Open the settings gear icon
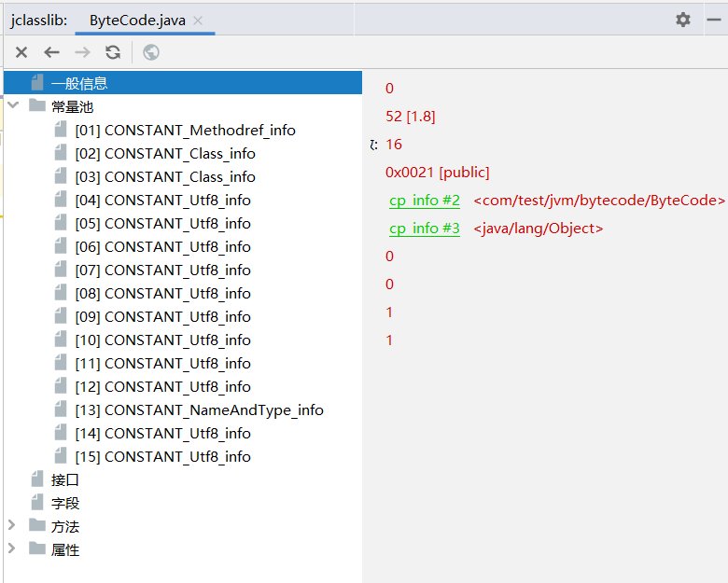The image size is (728, 583). (x=683, y=20)
